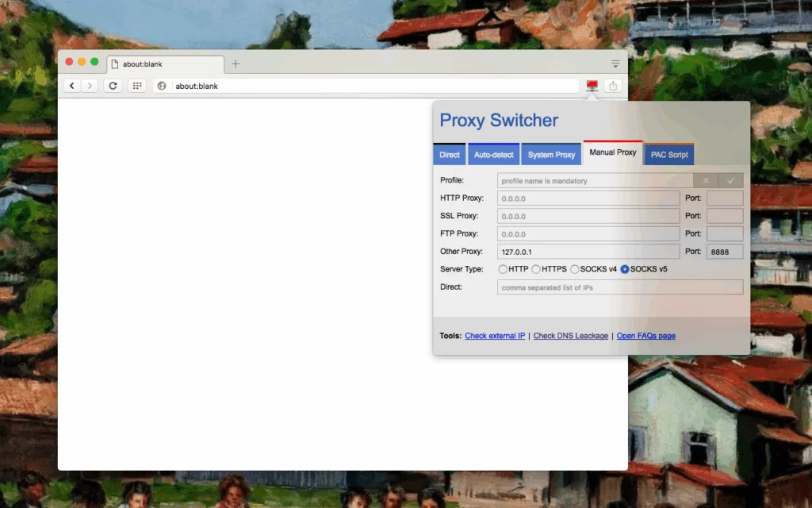Click the site identity globe in address bar
This screenshot has width=812, height=508.
click(x=161, y=86)
